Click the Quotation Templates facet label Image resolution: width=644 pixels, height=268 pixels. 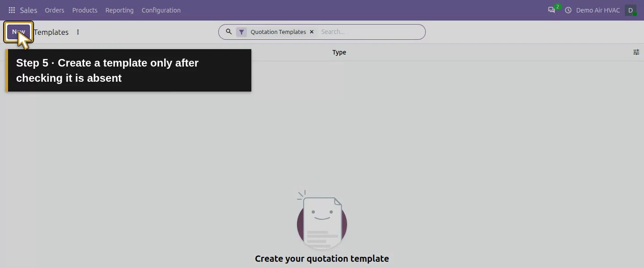[278, 32]
